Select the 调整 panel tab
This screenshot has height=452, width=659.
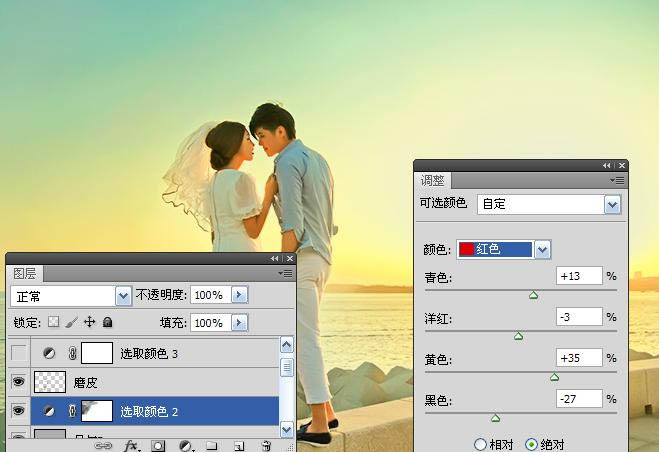point(433,181)
